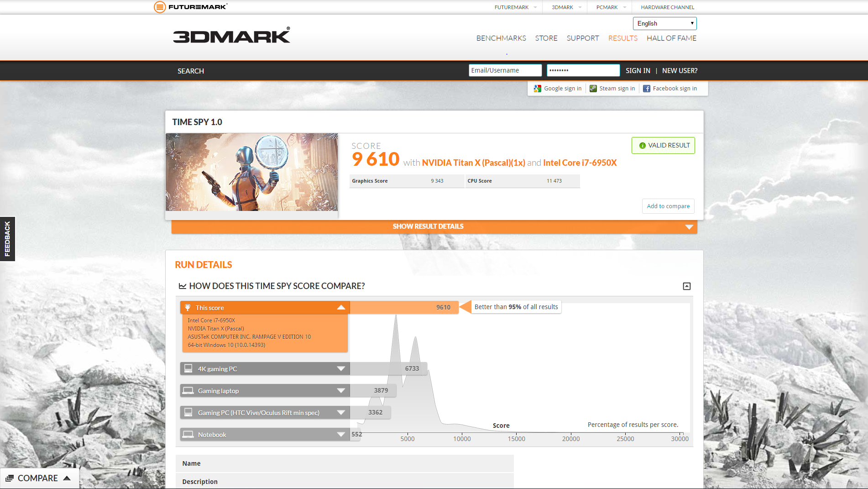868x489 pixels.
Task: Select the Results menu item
Action: (622, 38)
